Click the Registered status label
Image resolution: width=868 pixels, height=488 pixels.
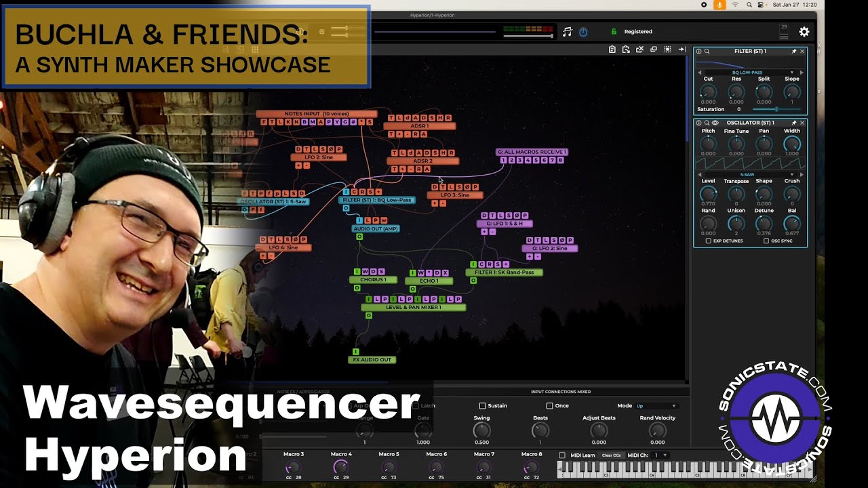(x=638, y=32)
